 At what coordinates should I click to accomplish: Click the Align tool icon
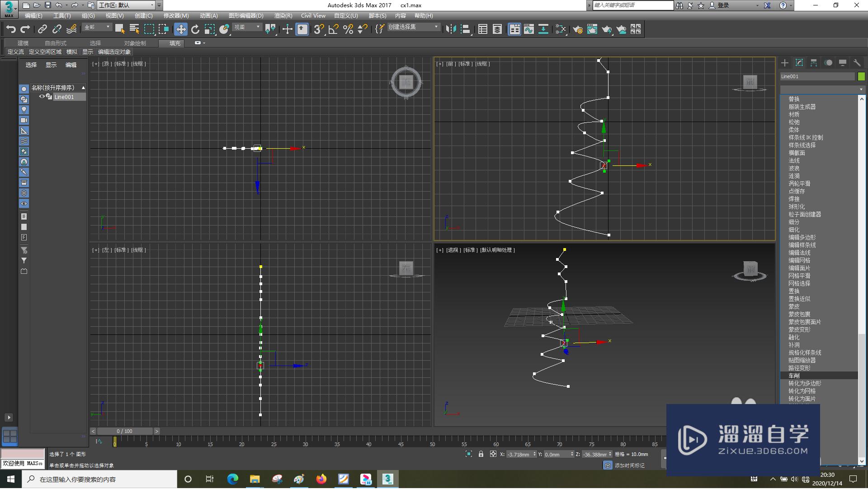[466, 29]
